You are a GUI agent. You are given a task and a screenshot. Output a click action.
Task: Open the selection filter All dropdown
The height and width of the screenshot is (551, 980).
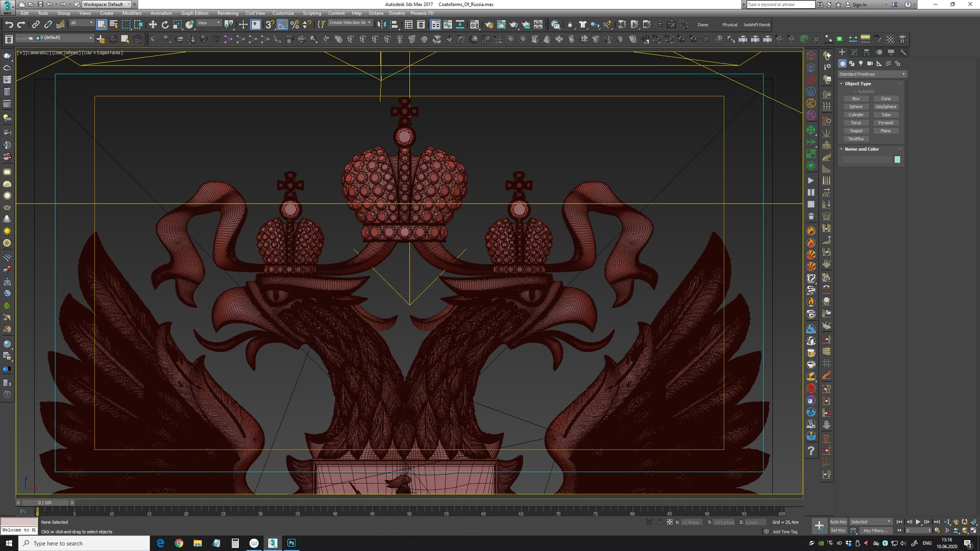[x=82, y=23]
